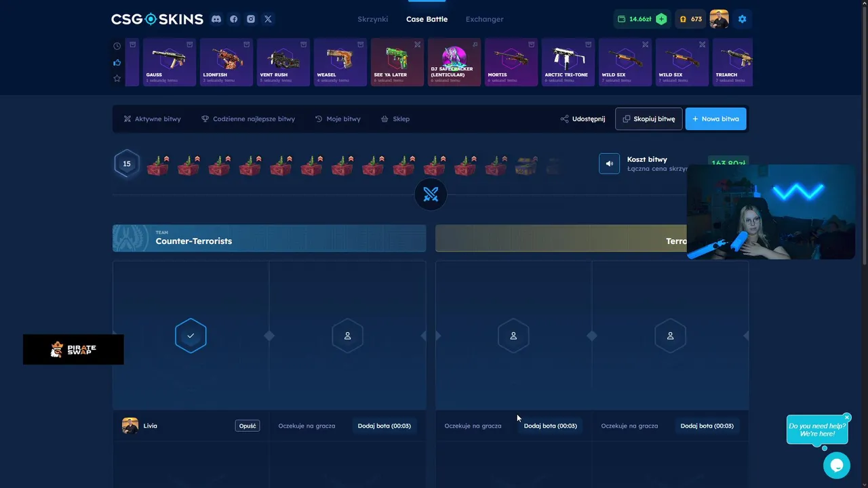Open the WEASEL drop card

pyautogui.click(x=340, y=62)
